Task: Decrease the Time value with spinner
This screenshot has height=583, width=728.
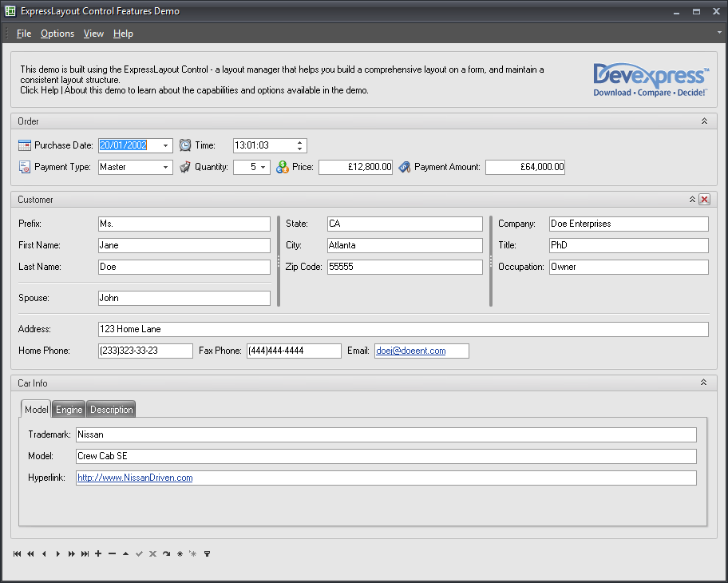Action: [300, 149]
